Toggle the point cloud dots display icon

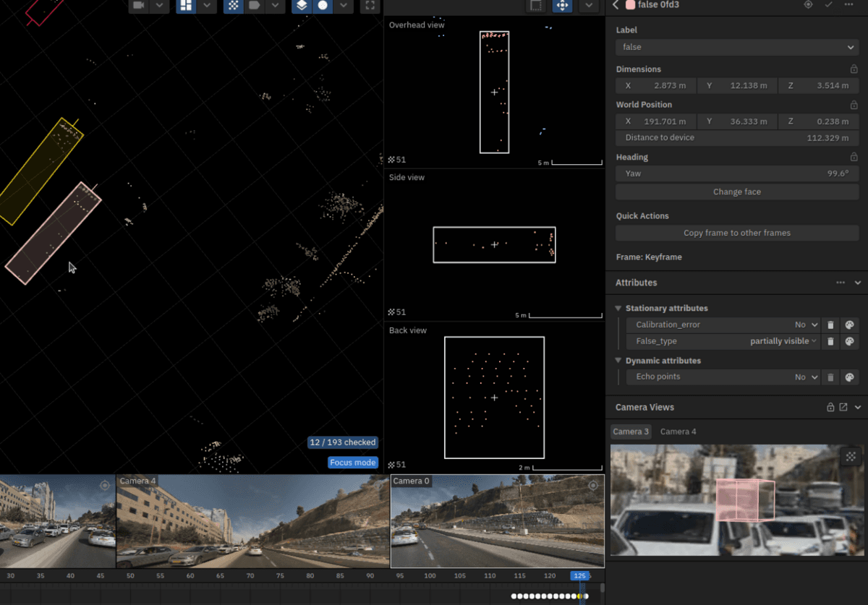point(234,6)
